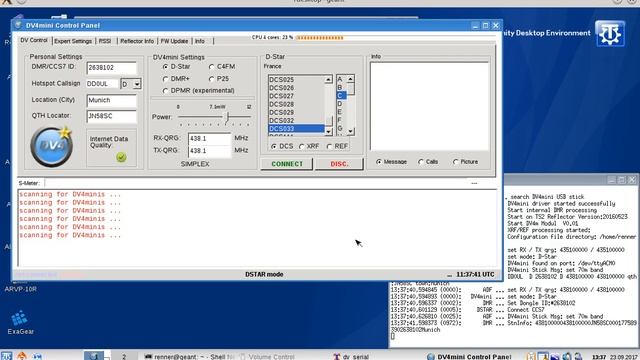
Task: Click the Trinity Desktop gear logo
Action: (x=610, y=34)
